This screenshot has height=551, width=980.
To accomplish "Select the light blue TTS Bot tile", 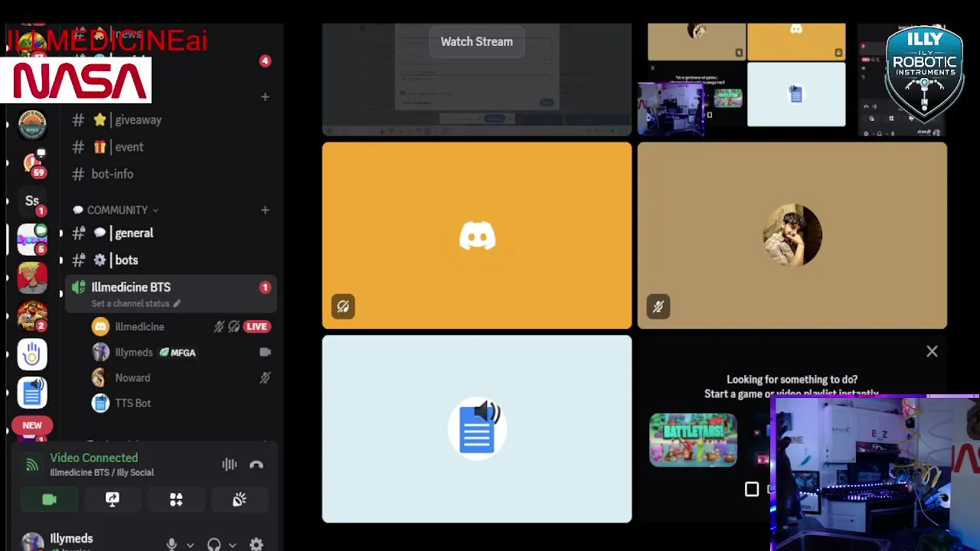I will click(x=477, y=429).
